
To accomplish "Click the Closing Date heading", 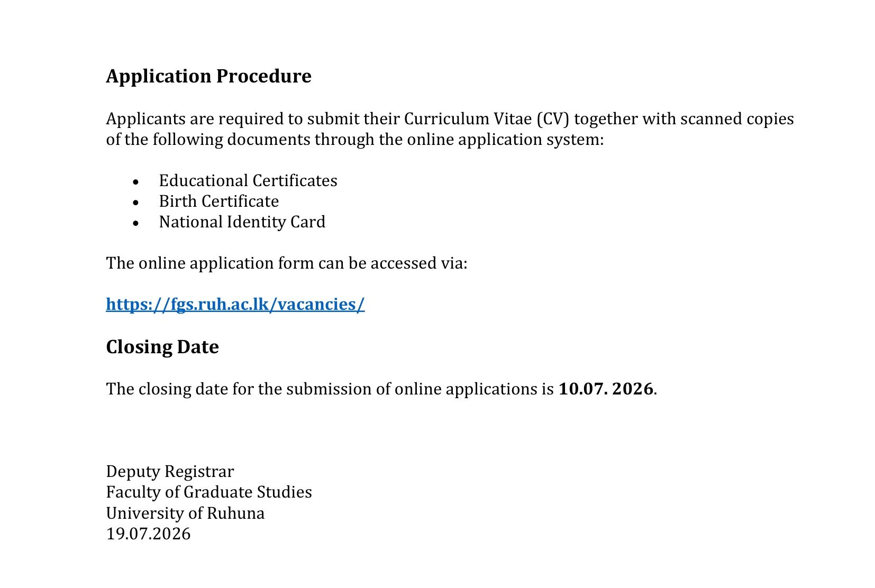I will (x=162, y=347).
